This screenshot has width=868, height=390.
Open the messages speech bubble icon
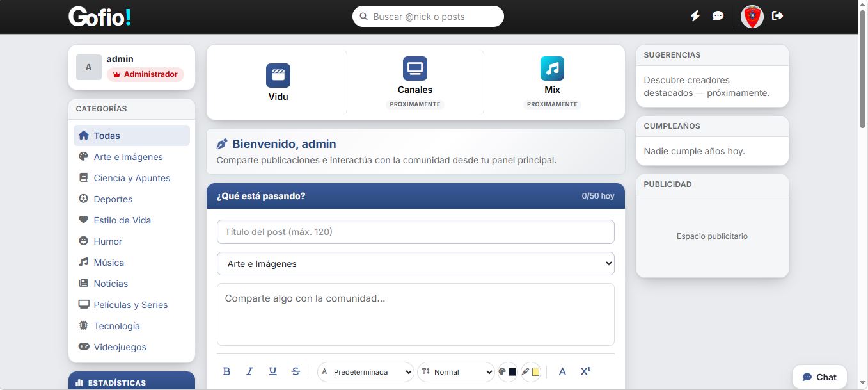[718, 16]
